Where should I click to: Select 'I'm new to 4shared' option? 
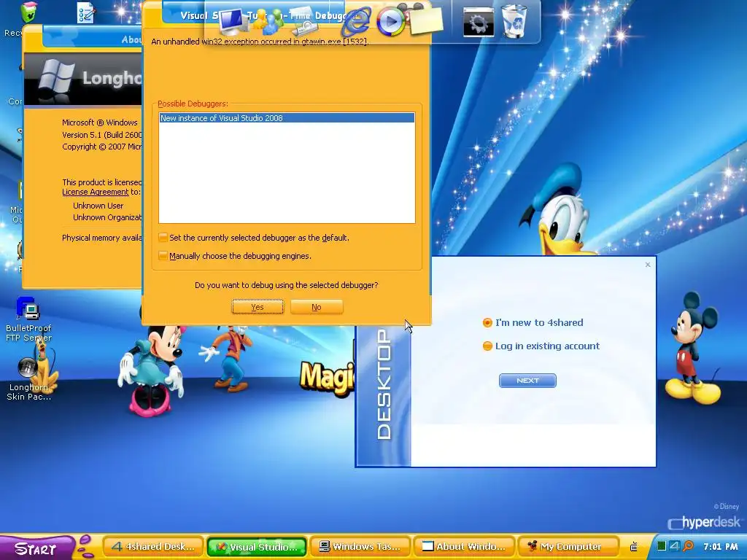tap(487, 323)
